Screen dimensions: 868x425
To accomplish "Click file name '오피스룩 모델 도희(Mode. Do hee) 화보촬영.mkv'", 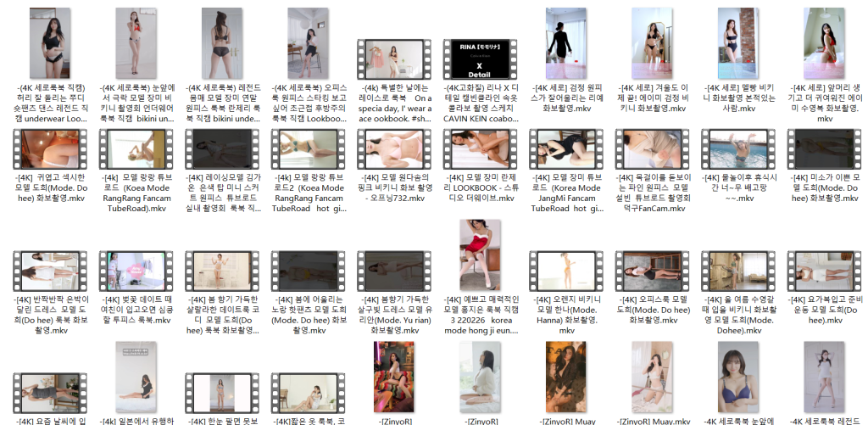I will click(x=652, y=310).
